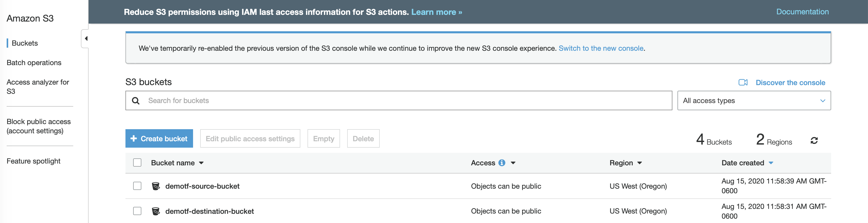Open the All access types dropdown
Viewport: 868px width, 223px height.
point(754,100)
